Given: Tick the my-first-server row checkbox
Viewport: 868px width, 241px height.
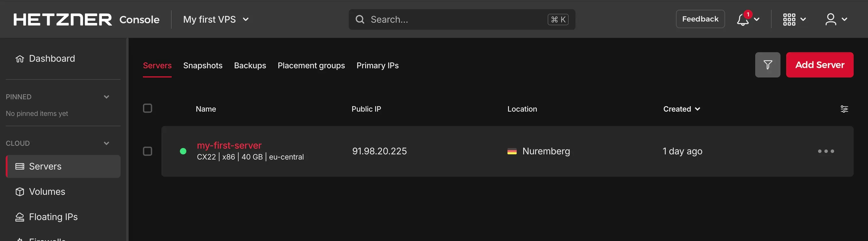Looking at the screenshot, I should [x=148, y=151].
